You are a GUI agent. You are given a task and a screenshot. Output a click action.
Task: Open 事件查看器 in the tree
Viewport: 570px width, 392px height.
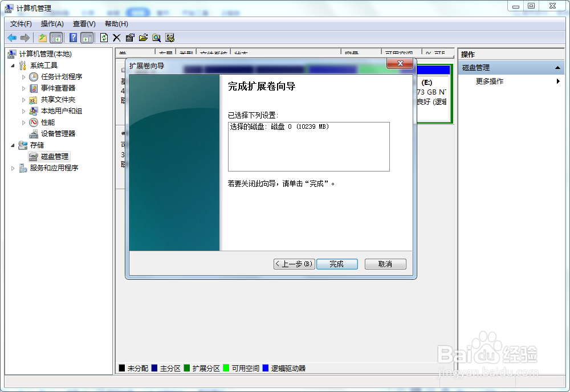point(58,88)
